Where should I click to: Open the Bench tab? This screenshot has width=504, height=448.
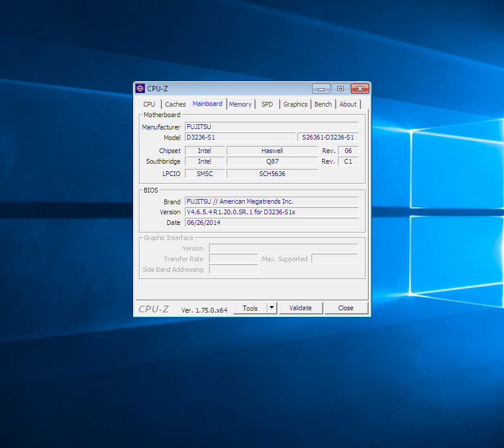[x=323, y=104]
